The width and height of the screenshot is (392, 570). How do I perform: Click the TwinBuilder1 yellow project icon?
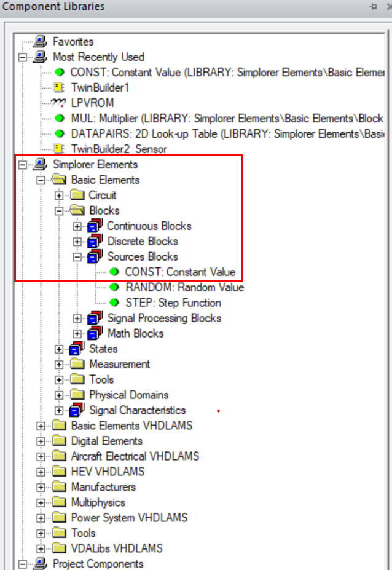pyautogui.click(x=58, y=87)
